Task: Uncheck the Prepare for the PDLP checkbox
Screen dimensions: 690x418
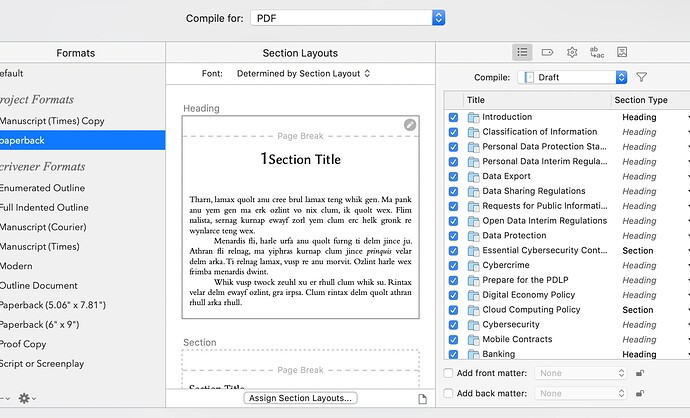Action: pos(453,280)
